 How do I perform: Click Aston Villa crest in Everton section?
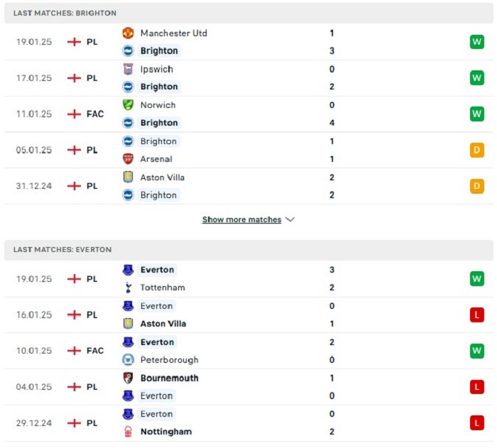(128, 323)
